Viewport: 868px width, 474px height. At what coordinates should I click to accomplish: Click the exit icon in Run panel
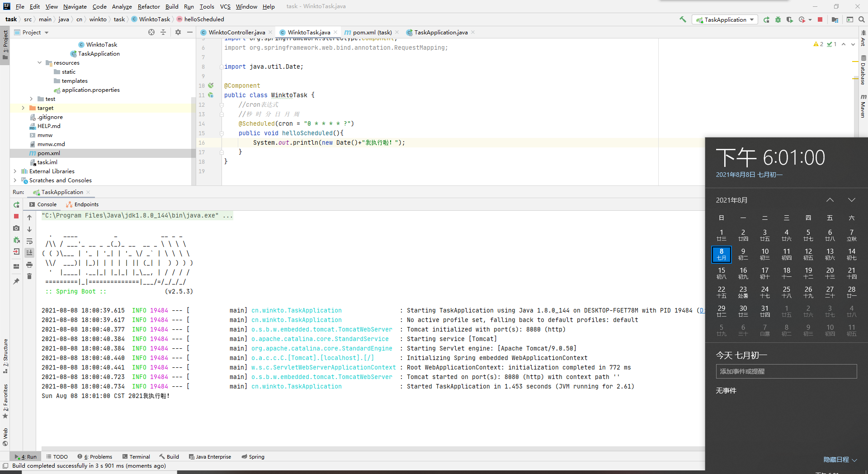[x=16, y=251]
